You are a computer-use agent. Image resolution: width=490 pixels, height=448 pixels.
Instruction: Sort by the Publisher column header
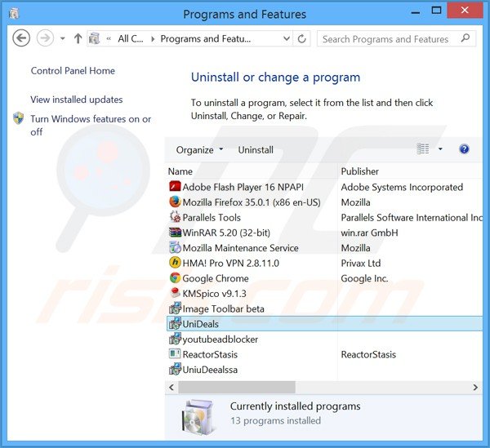point(410,171)
